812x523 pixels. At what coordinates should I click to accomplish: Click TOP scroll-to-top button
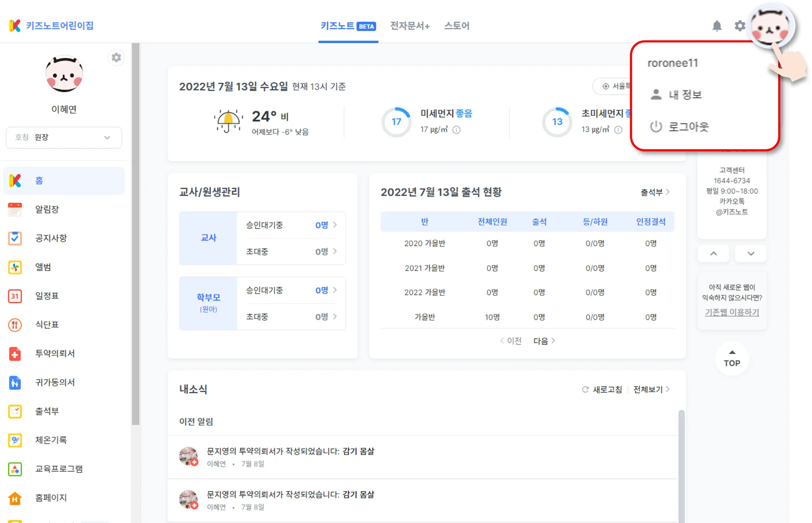pos(732,359)
